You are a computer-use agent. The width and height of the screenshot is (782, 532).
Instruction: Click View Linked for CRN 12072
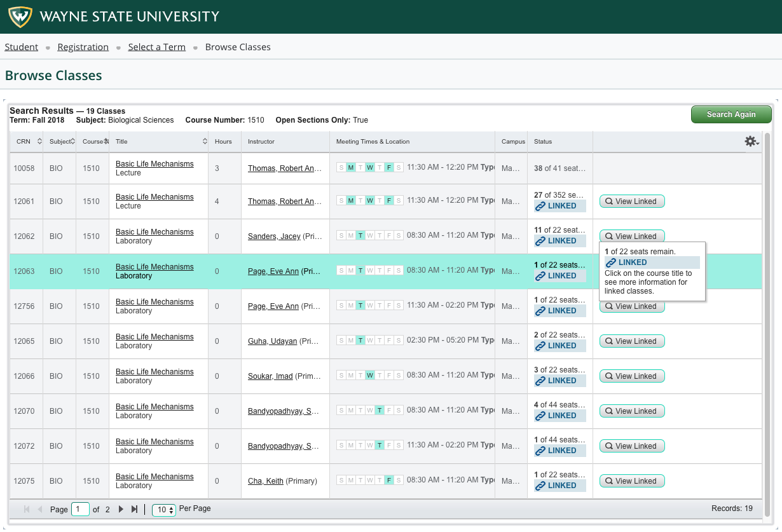632,446
